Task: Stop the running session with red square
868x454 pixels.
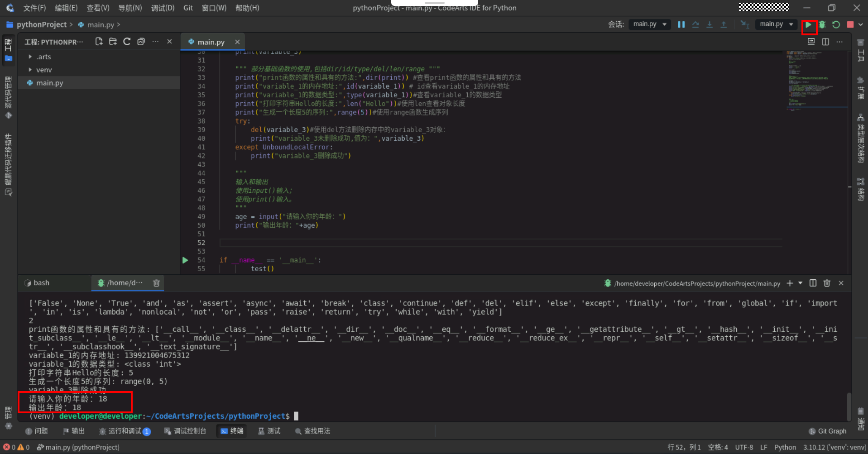Action: 850,25
